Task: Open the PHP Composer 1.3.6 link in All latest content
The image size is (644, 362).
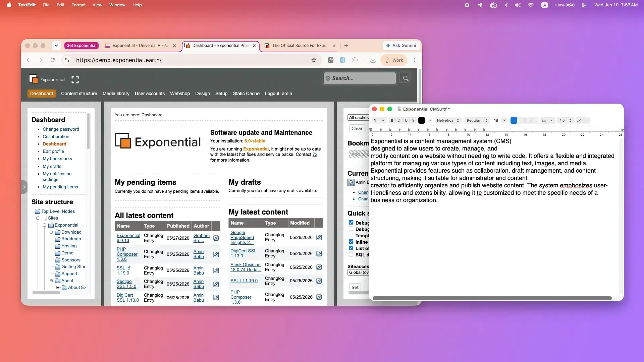Action: click(127, 254)
